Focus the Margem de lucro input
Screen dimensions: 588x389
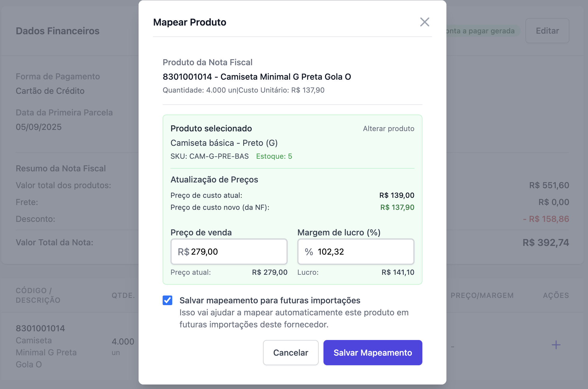(364, 252)
